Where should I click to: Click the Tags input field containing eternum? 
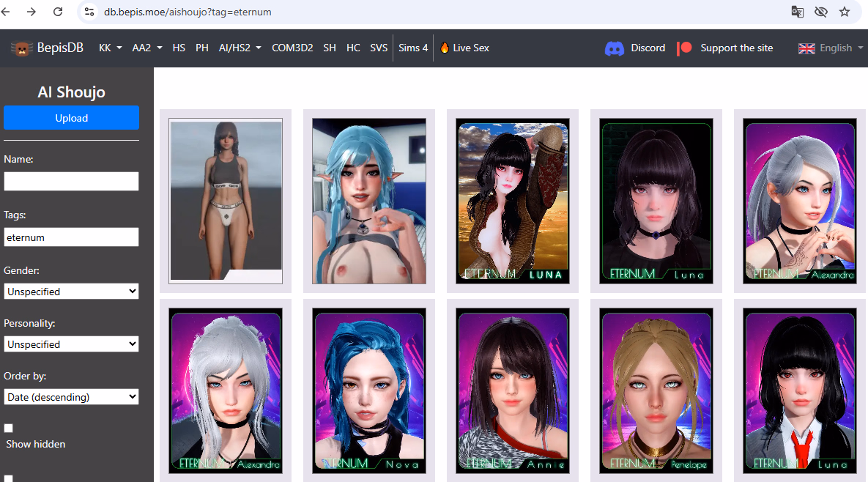(x=71, y=237)
